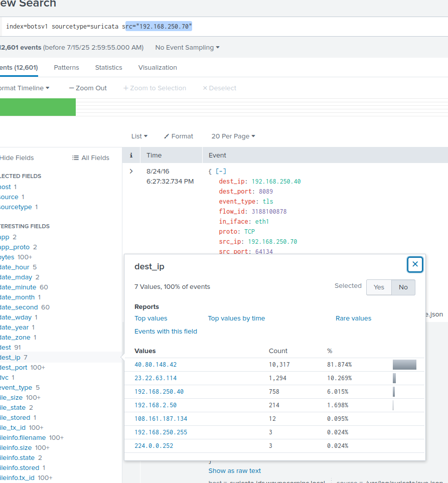The height and width of the screenshot is (483, 448).
Task: Click the Event column header
Action: tap(217, 155)
